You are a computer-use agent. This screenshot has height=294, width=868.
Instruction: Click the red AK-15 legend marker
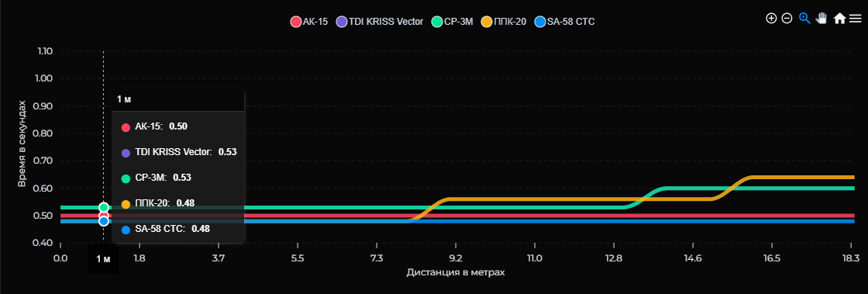click(x=296, y=22)
